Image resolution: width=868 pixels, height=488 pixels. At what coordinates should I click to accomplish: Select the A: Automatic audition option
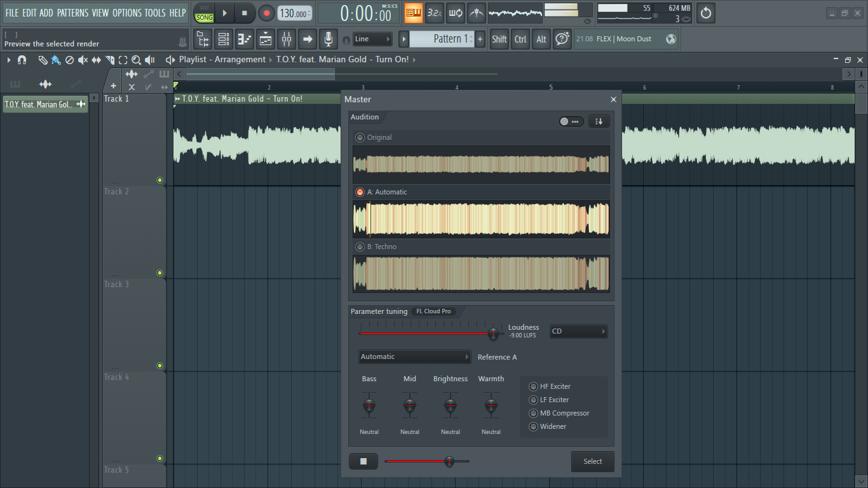[360, 192]
